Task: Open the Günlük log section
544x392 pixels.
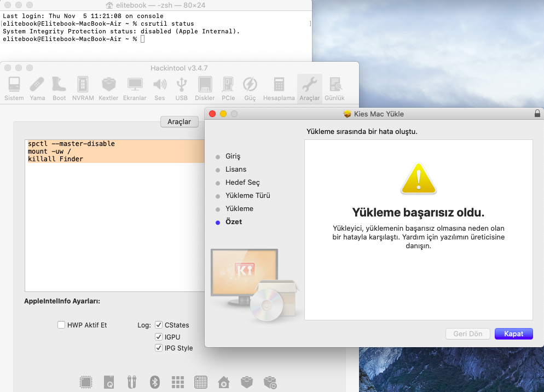Action: (334, 88)
